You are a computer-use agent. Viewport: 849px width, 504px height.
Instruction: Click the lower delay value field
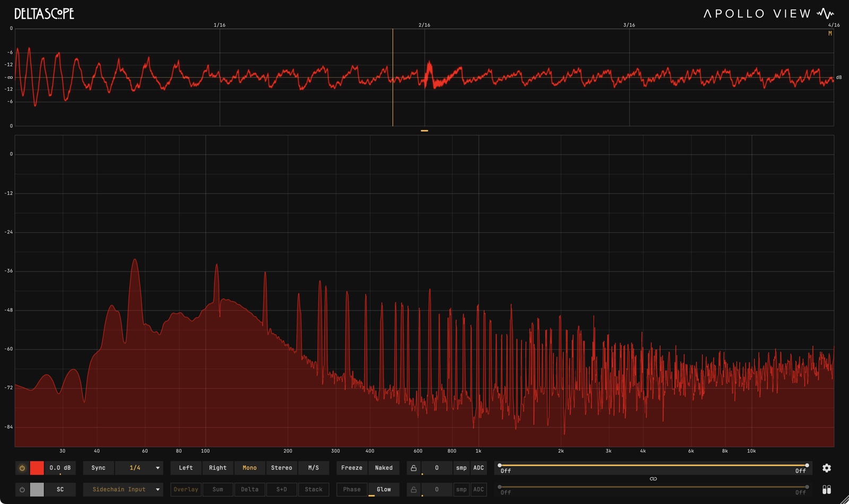(x=437, y=490)
